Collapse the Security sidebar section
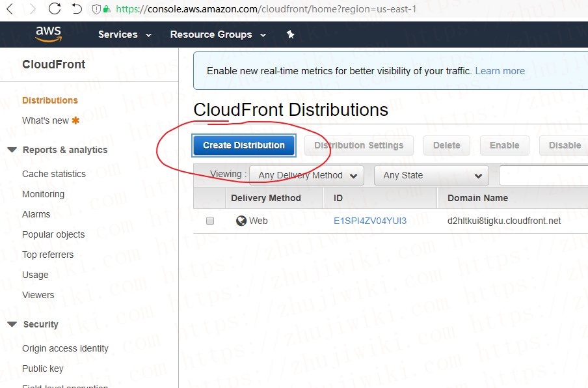This screenshot has height=388, width=588. 12,324
